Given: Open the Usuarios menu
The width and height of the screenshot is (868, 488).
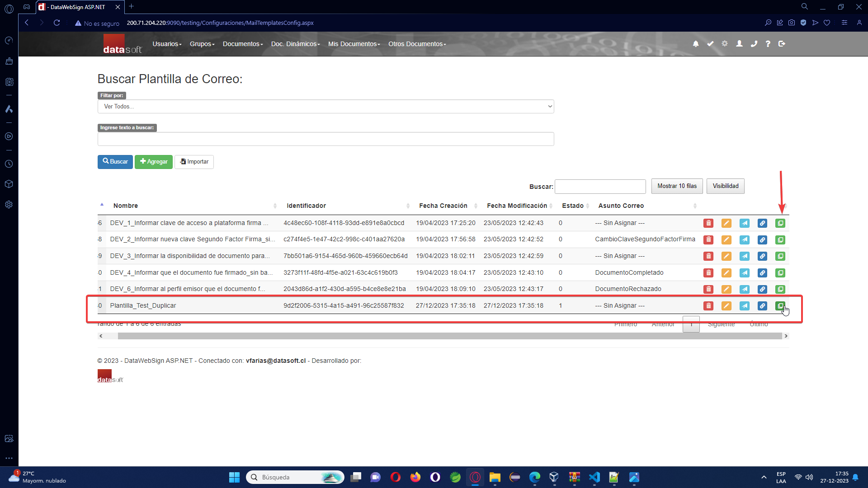Looking at the screenshot, I should [167, 44].
